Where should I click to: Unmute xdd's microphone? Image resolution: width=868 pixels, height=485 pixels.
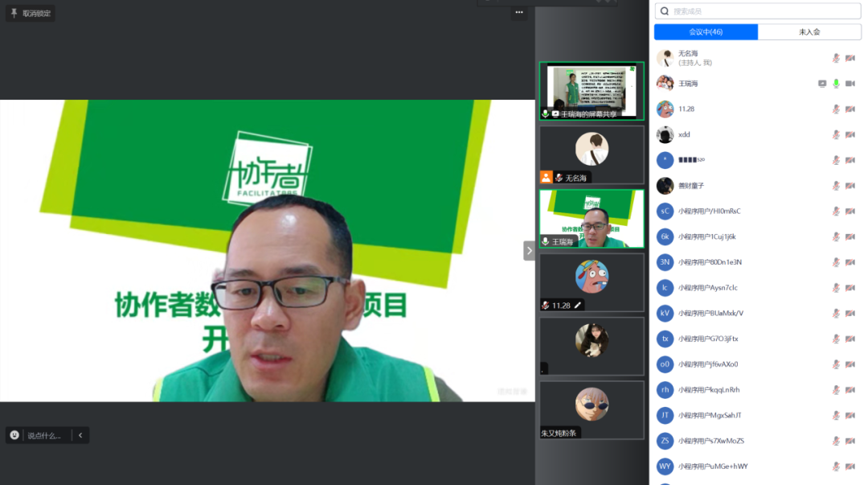(x=836, y=134)
